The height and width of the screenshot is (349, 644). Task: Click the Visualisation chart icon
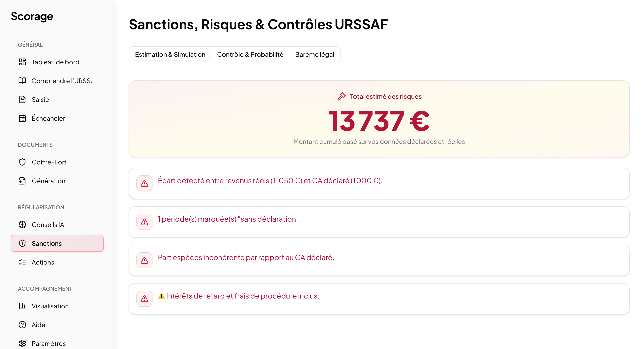click(23, 306)
